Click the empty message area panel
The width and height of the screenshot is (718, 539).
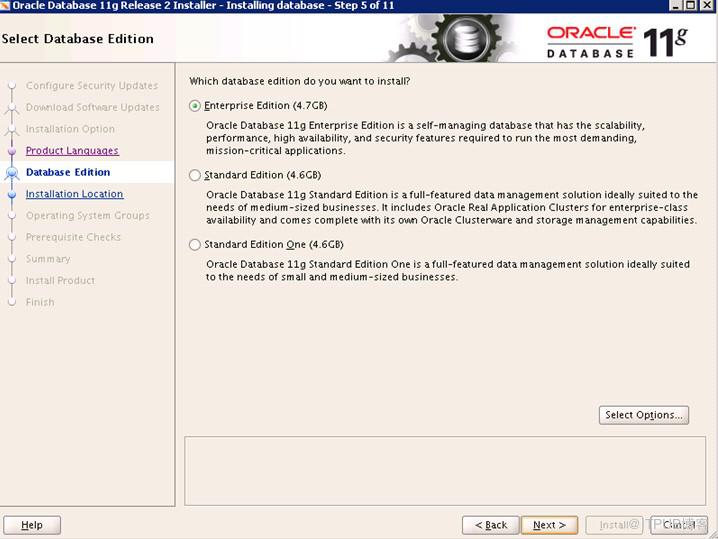[445, 471]
